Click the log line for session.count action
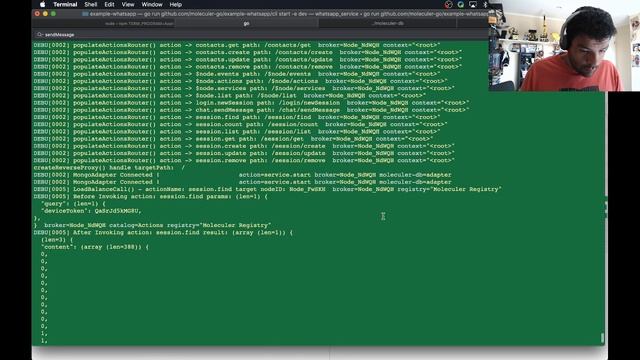This screenshot has height=360, width=640. (x=240, y=124)
